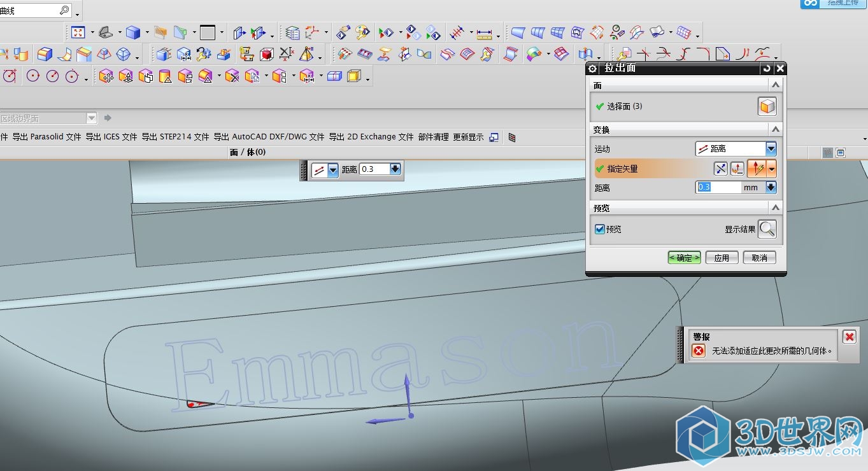Screen dimensions: 868x471
Task: Select the yellow cylinder Resize Face icon
Action: [x=165, y=76]
